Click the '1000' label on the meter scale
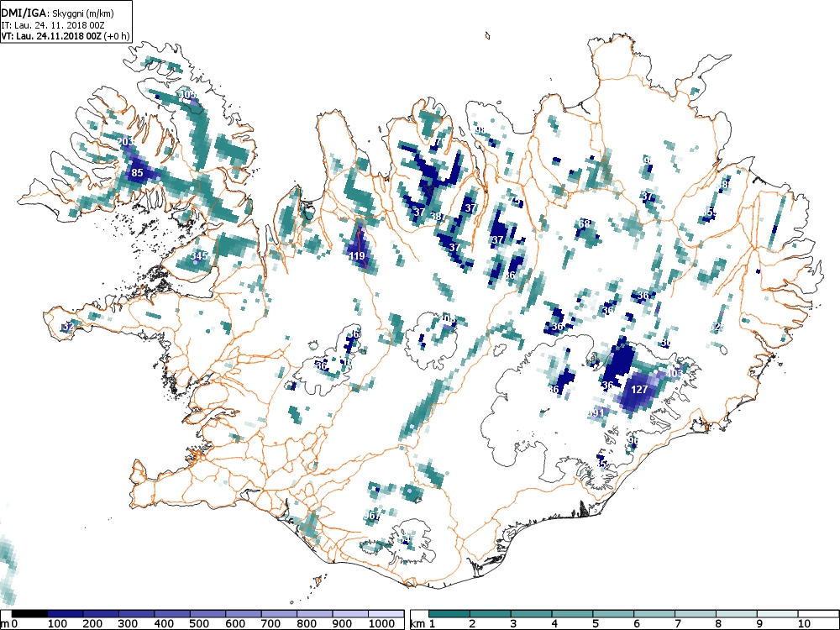Image resolution: width=840 pixels, height=630 pixels. pos(381,623)
